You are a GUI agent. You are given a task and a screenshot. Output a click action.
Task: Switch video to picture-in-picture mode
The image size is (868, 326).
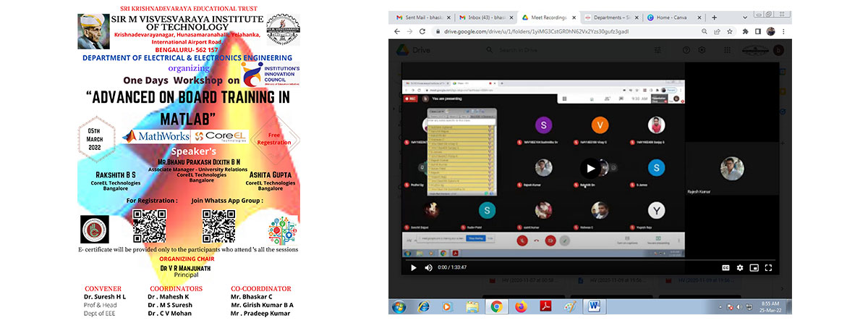coord(754,267)
